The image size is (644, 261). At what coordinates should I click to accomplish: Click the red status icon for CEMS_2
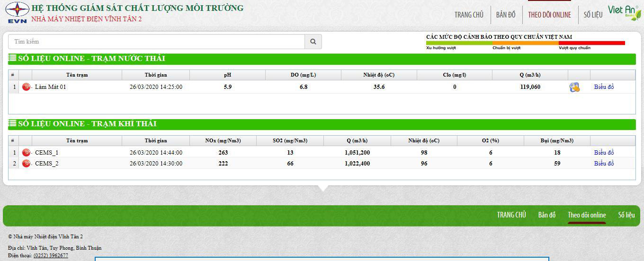(26, 163)
